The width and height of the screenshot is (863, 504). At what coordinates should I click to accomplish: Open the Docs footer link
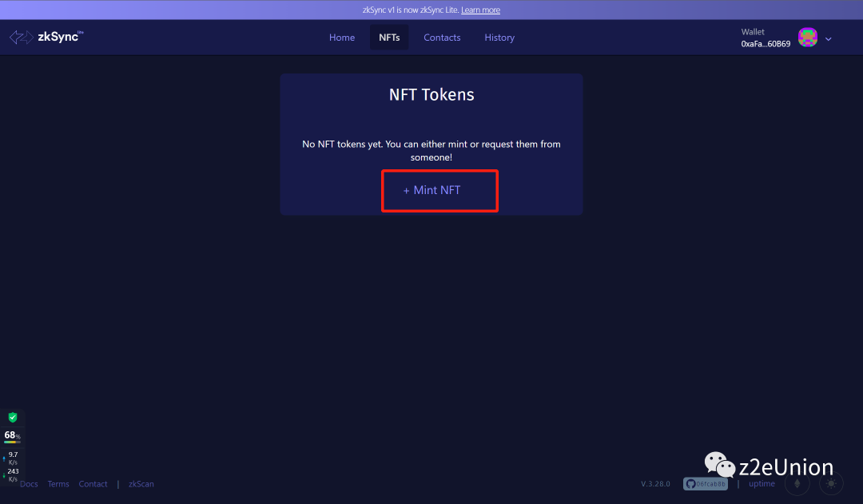(x=29, y=484)
